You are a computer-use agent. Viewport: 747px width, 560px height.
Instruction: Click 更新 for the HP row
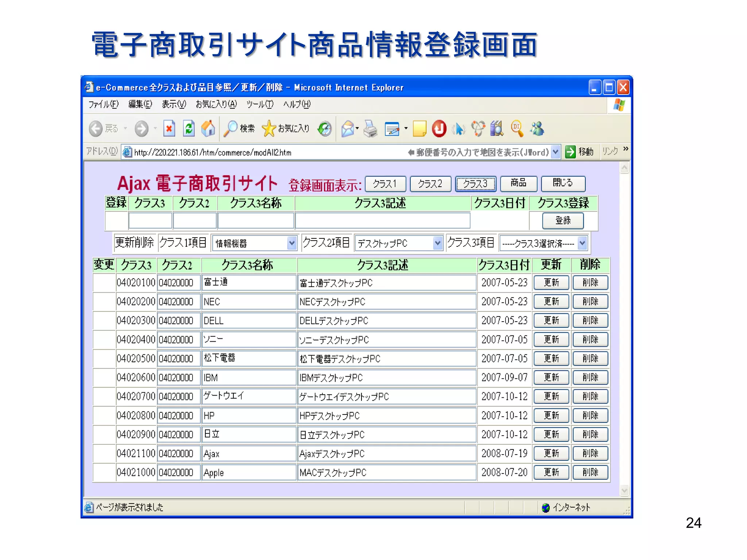[551, 416]
